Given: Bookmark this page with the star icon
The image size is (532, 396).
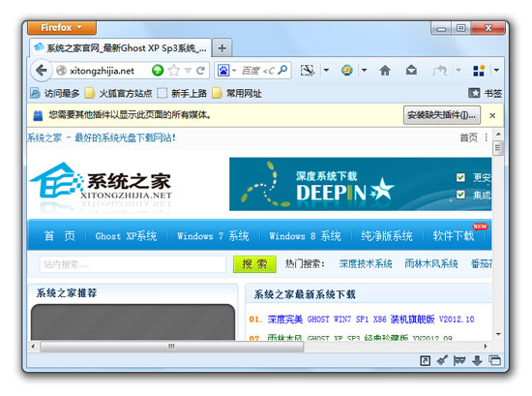Looking at the screenshot, I should click(x=174, y=71).
